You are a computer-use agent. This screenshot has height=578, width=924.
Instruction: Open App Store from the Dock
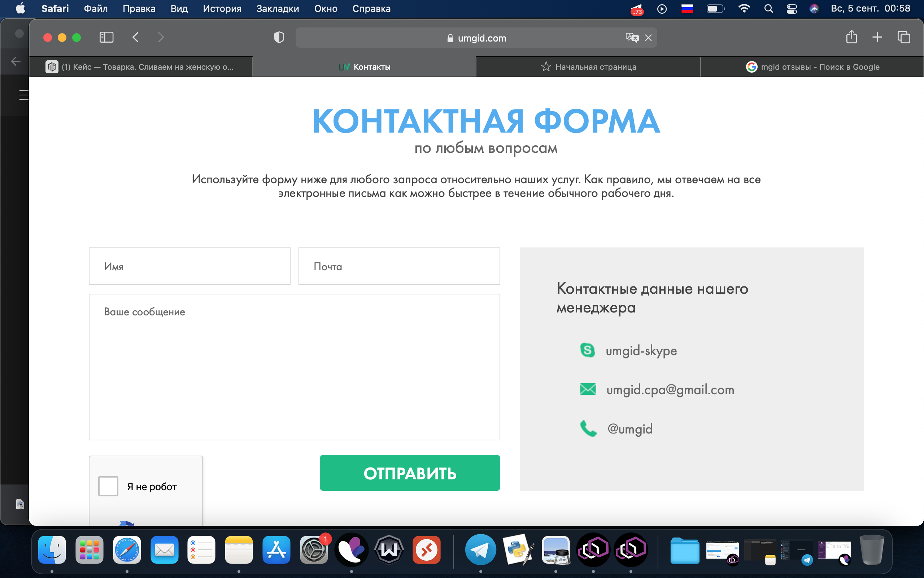[276, 550]
